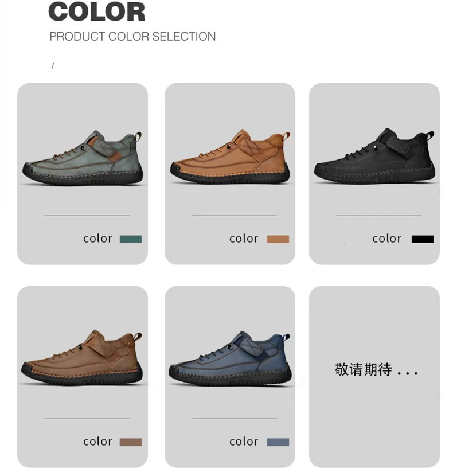Click the Chinese coming-soon text
This screenshot has width=453, height=476.
pos(376,369)
